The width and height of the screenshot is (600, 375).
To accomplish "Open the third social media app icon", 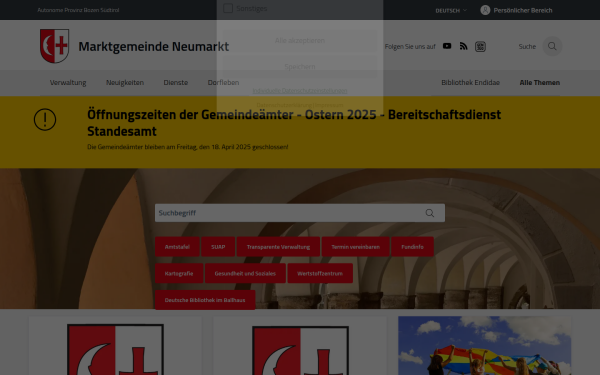I will pyautogui.click(x=480, y=46).
